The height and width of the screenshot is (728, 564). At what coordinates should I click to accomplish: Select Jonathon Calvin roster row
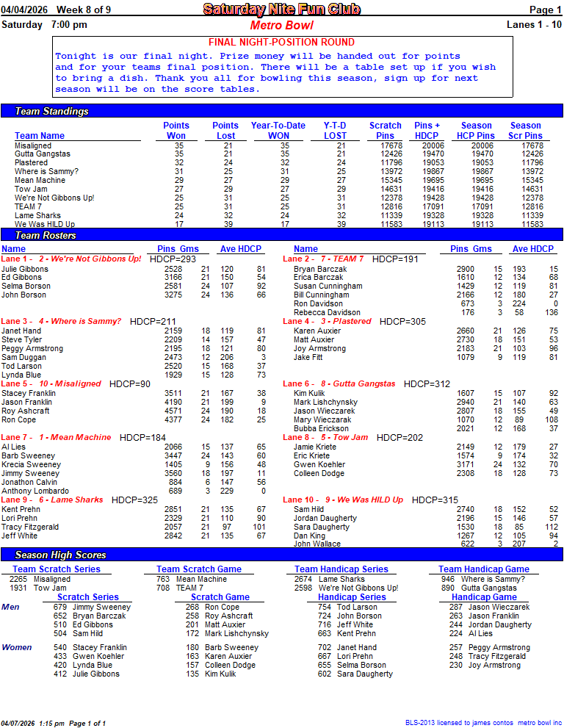[134, 482]
